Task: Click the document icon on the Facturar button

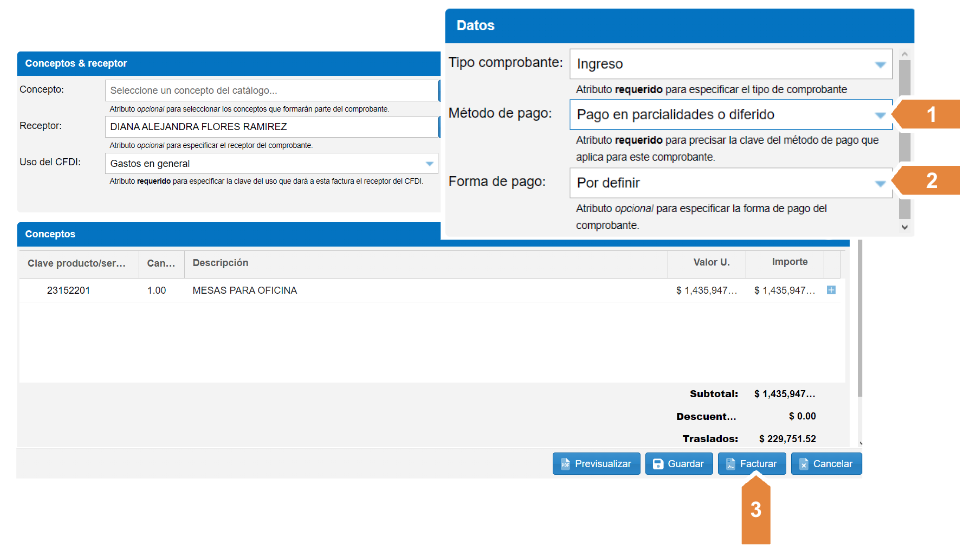Action: tap(731, 464)
